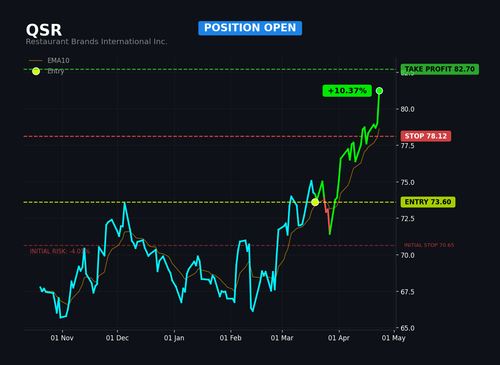
Task: Click the 01 Apr axis label
Action: coord(339,338)
